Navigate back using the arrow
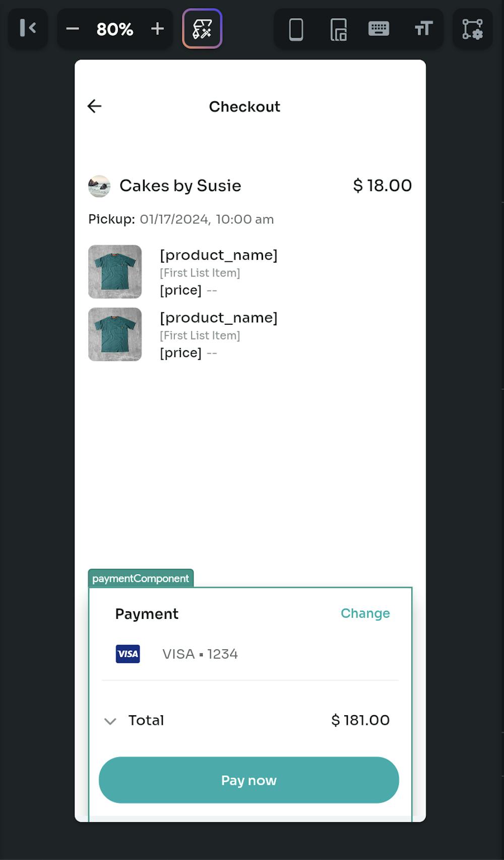This screenshot has width=504, height=860. point(94,106)
